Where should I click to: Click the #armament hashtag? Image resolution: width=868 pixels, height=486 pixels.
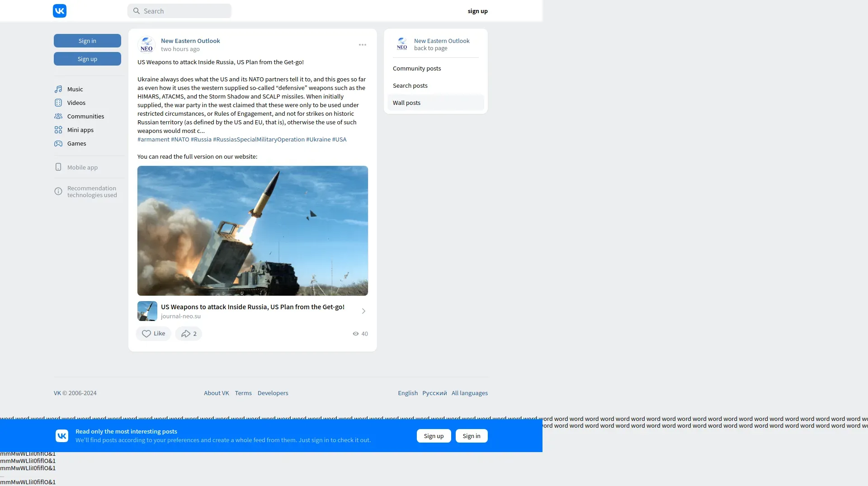(x=153, y=139)
